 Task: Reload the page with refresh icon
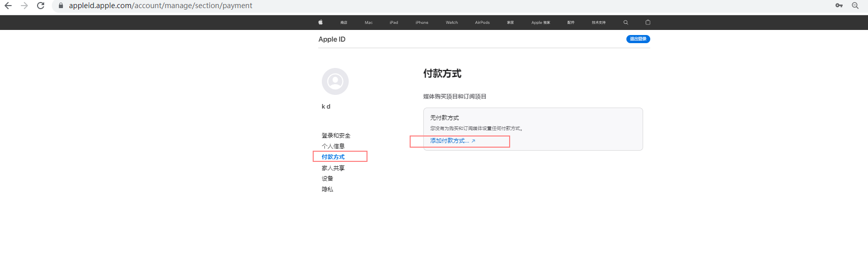coord(41,6)
